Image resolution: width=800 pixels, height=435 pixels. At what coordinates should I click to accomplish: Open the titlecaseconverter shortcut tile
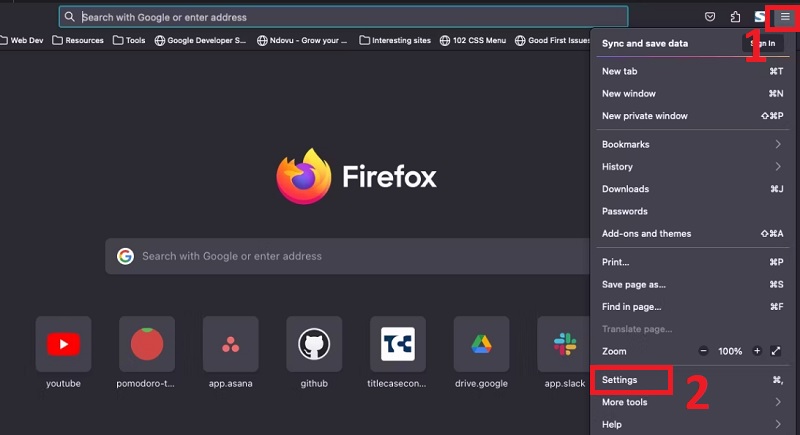(x=397, y=345)
